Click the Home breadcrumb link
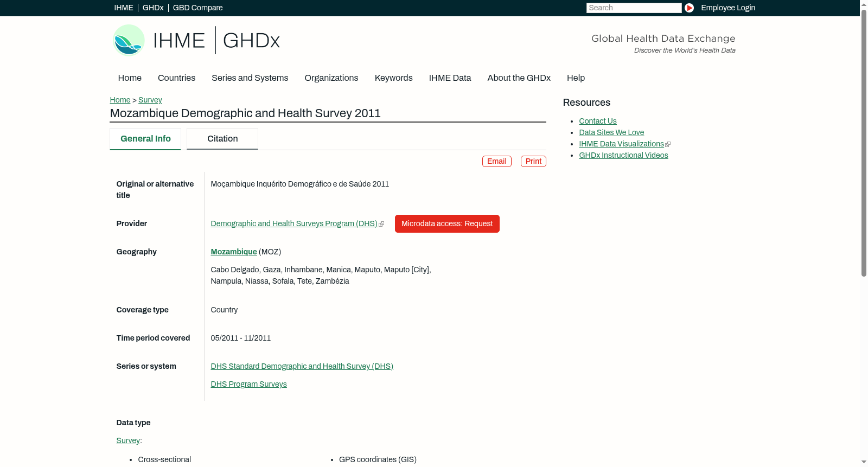Image resolution: width=868 pixels, height=467 pixels. [x=120, y=100]
